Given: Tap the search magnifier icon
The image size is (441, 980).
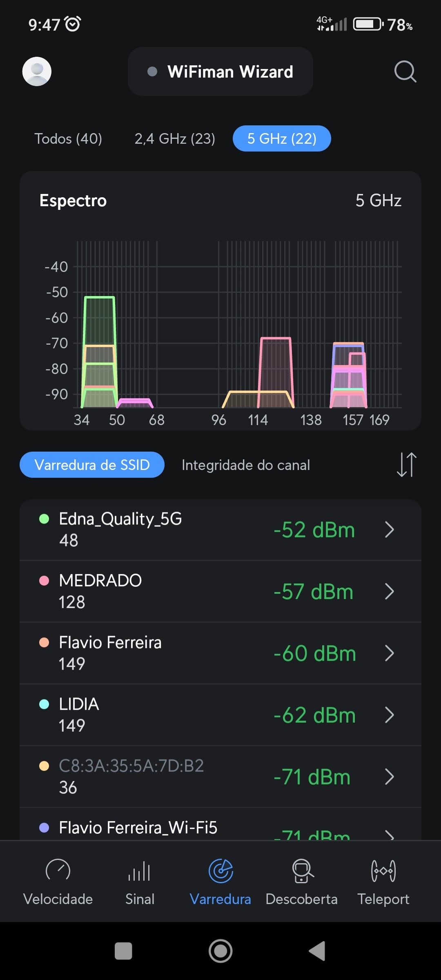Looking at the screenshot, I should point(405,72).
